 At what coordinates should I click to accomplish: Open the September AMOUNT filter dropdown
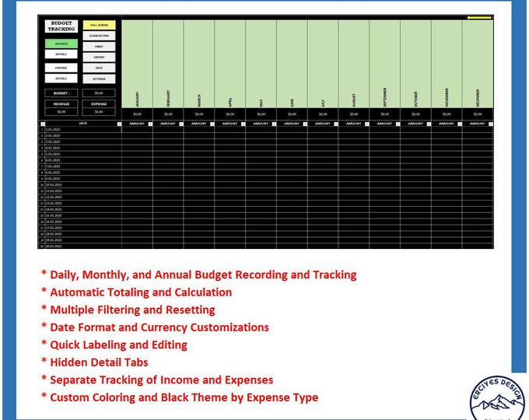tap(398, 124)
